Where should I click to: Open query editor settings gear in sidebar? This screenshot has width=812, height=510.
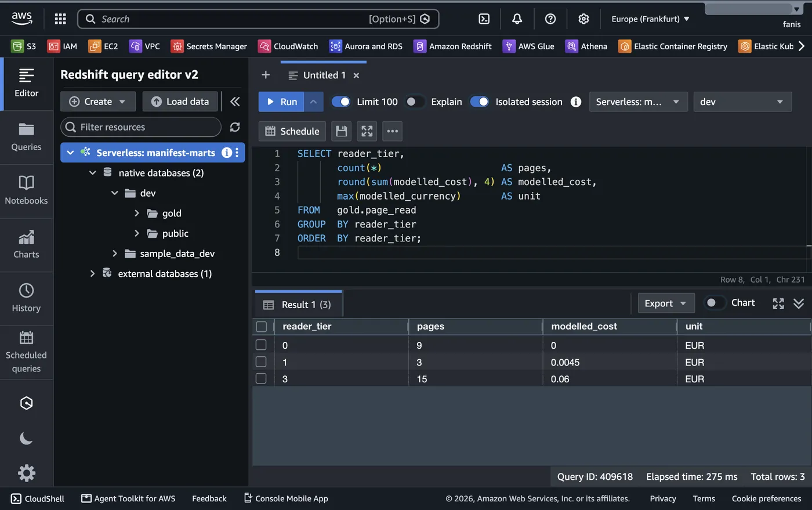tap(26, 473)
